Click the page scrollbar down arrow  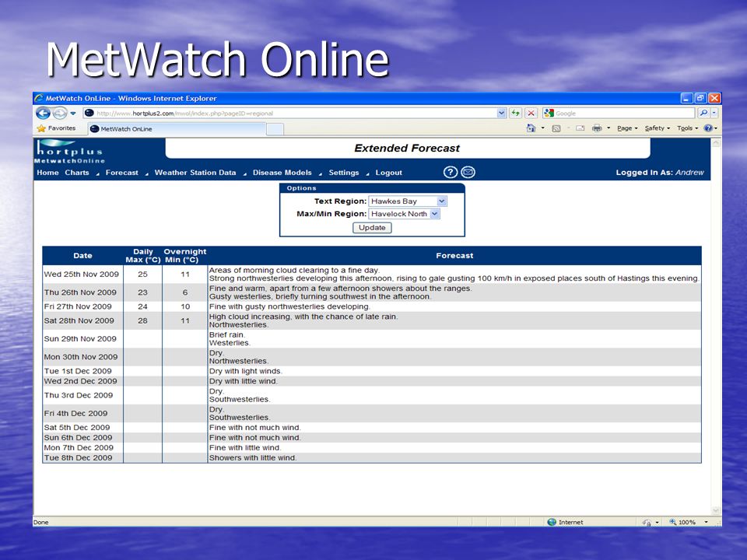click(x=716, y=510)
